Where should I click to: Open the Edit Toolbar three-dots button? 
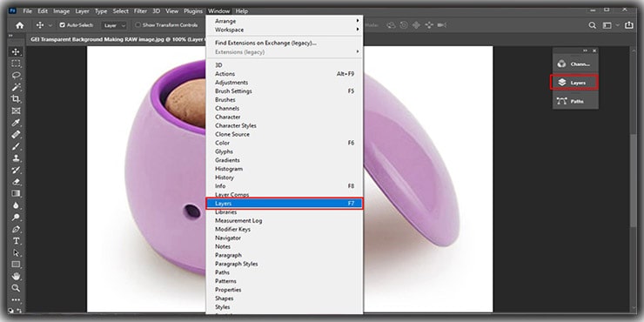16,300
